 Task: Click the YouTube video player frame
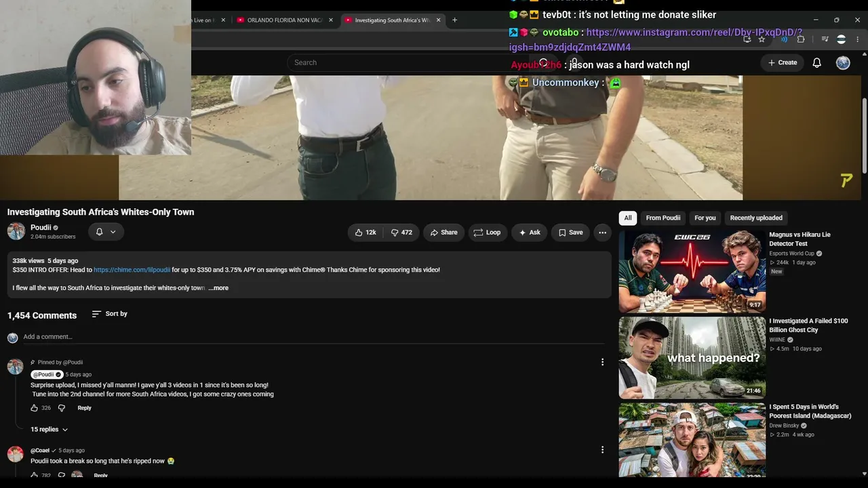click(x=431, y=138)
